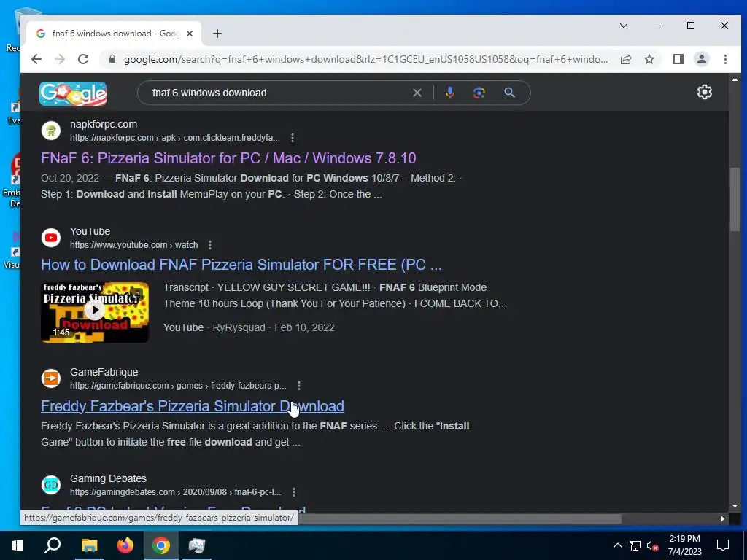The width and height of the screenshot is (747, 560).
Task: Share this page via share icon
Action: 626,59
